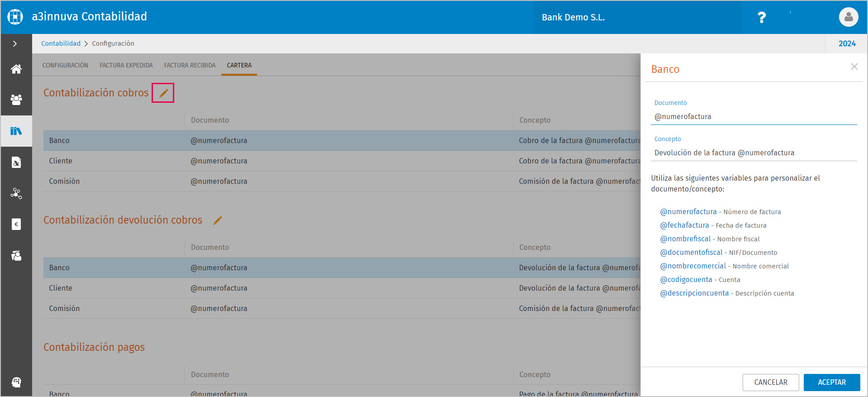Image resolution: width=868 pixels, height=397 pixels.
Task: Switch to the FACTURA RECIBIDA tab
Action: point(190,65)
